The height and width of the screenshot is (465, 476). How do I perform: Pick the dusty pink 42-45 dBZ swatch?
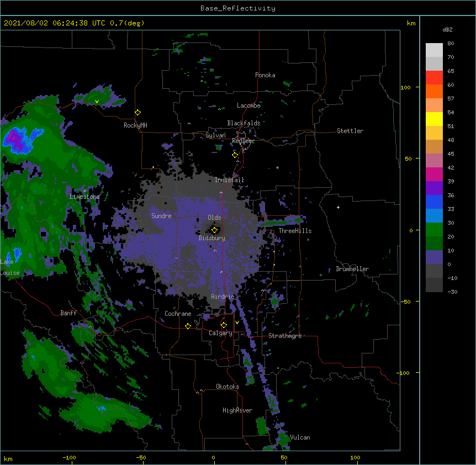[x=434, y=161]
